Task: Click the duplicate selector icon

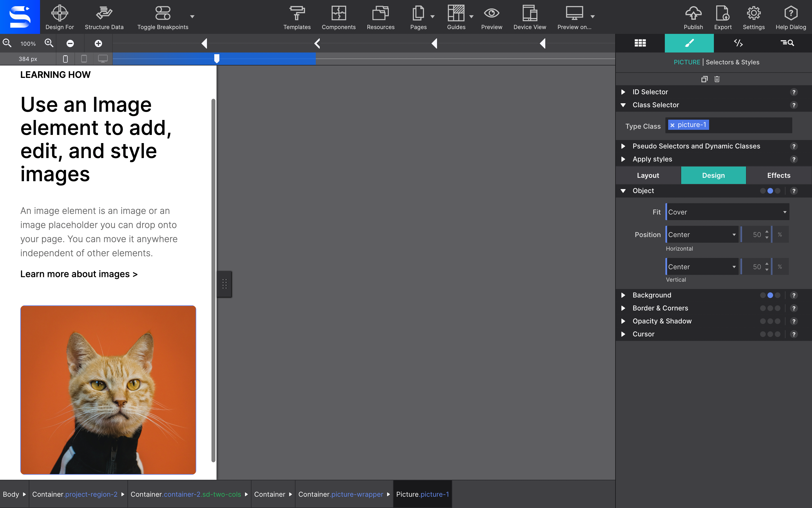Action: pos(704,79)
